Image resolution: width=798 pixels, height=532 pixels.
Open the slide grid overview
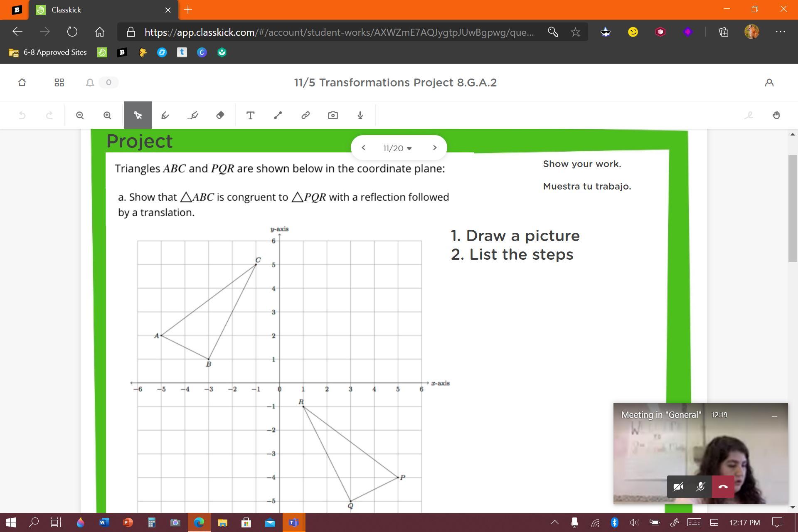click(x=59, y=83)
